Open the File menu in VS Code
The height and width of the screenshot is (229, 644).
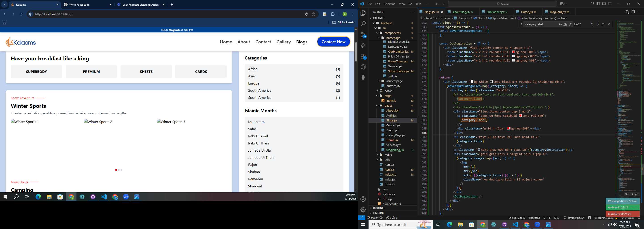tap(369, 4)
